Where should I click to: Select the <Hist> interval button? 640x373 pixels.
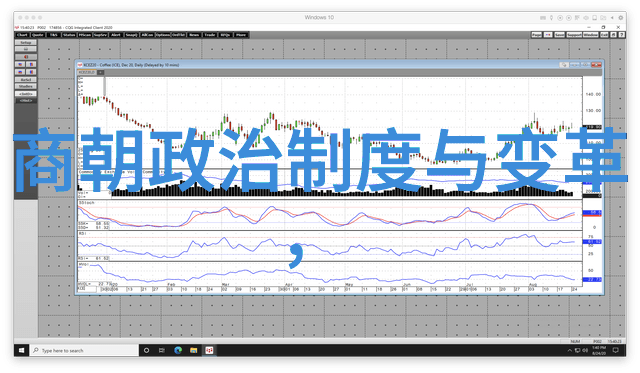[x=26, y=100]
